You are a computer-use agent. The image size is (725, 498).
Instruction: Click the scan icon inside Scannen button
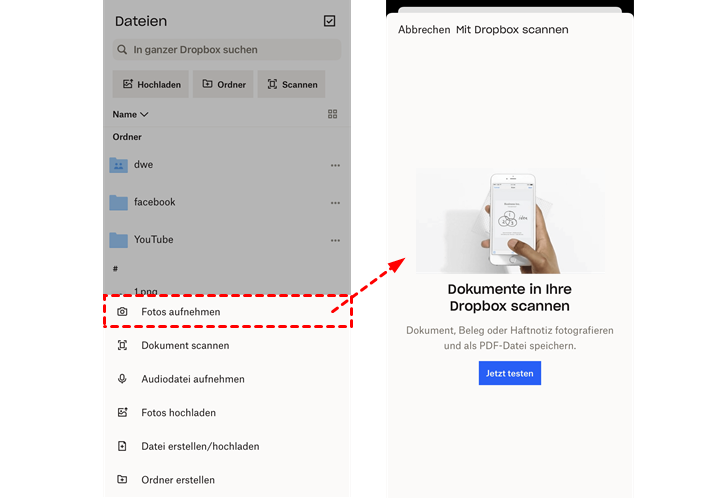pos(272,84)
